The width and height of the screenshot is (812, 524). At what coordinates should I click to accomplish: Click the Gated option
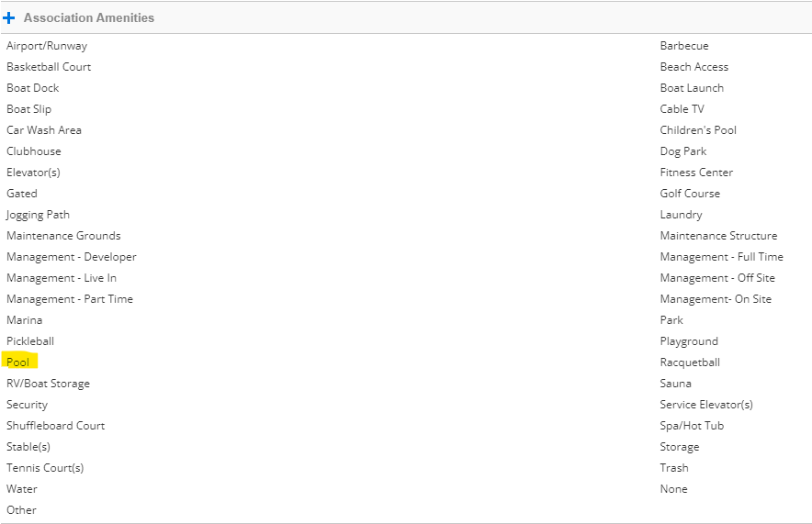(x=22, y=194)
